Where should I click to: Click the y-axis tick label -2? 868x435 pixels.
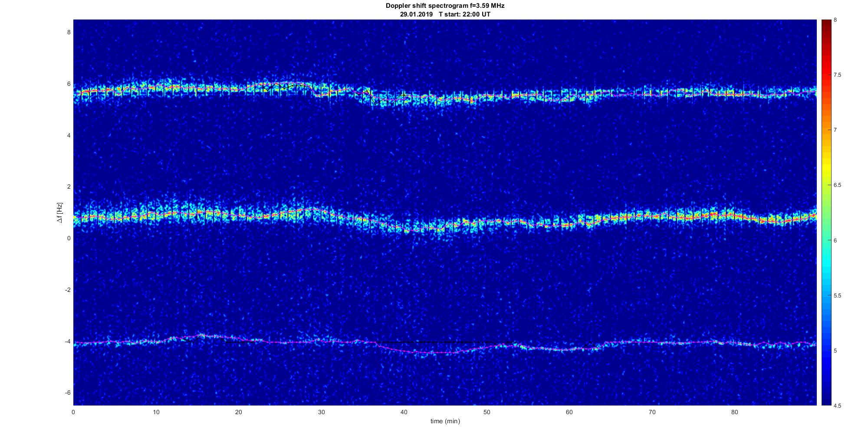(67, 290)
